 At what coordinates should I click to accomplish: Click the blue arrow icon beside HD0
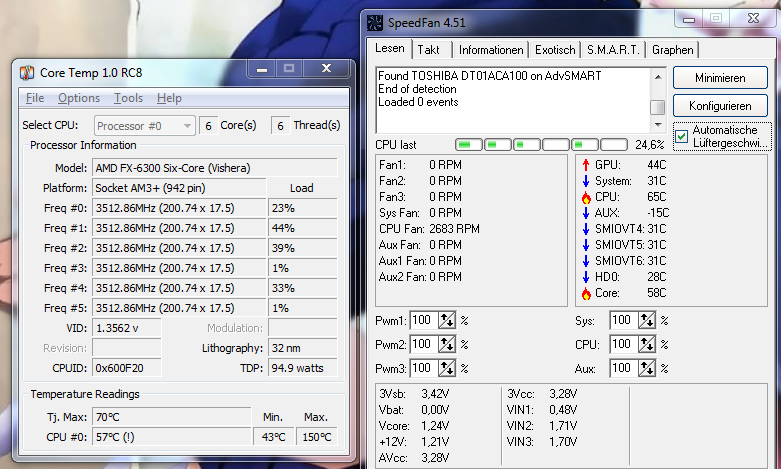click(x=586, y=277)
